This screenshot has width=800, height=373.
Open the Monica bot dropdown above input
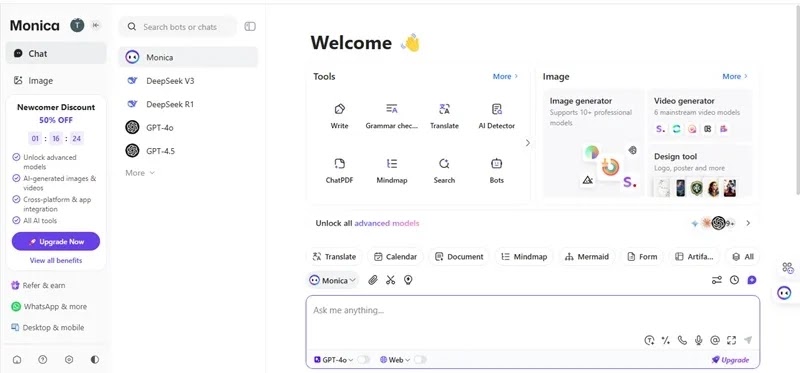(333, 280)
